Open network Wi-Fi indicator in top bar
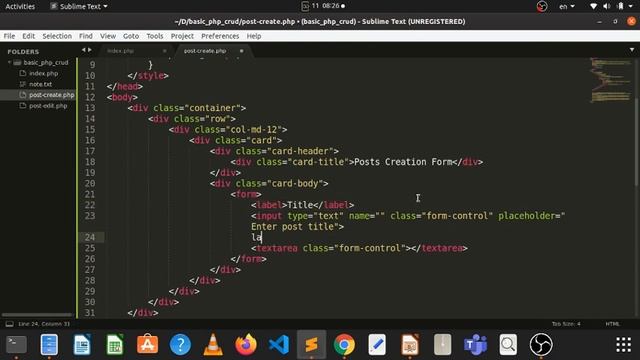Viewport: 640px width, 360px height. 593,6
